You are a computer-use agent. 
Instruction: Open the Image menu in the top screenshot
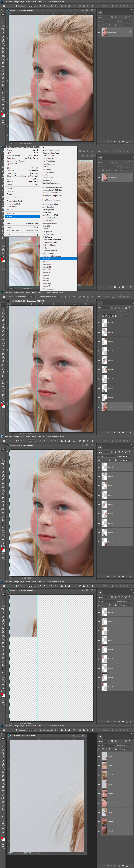[x=16, y=2]
